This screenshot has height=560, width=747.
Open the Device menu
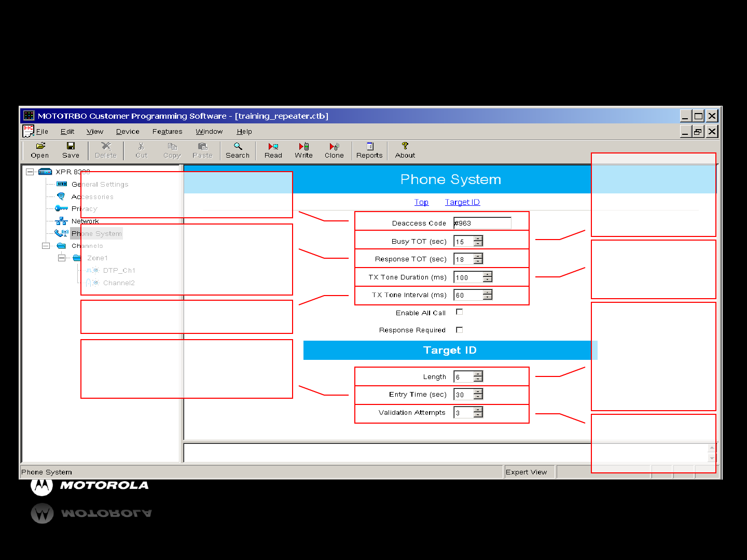(128, 132)
